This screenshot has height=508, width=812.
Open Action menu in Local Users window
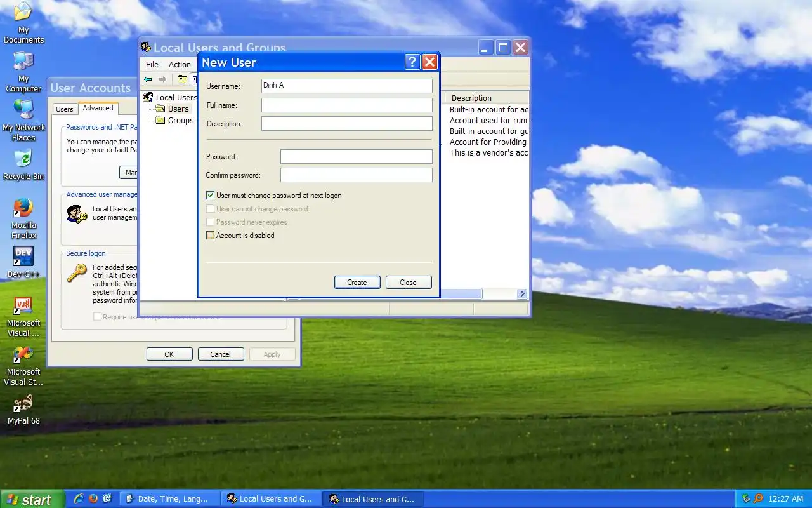[x=180, y=64]
